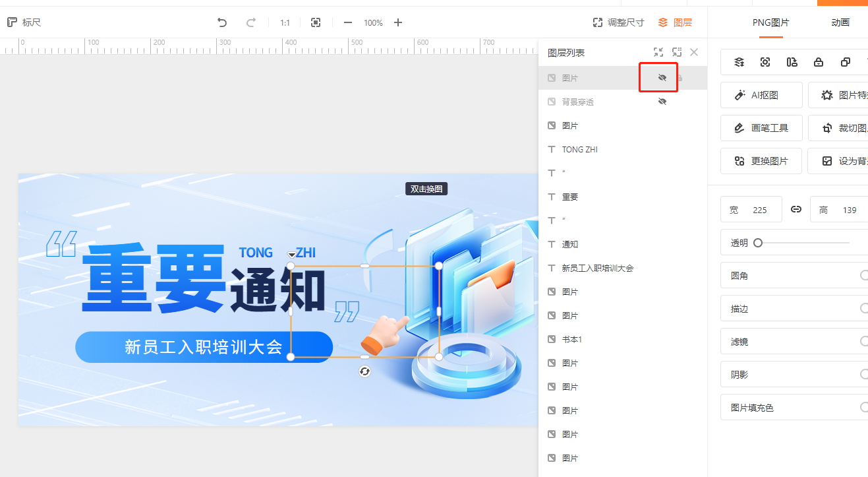Toggle the 标尺 ruler option

pos(24,22)
